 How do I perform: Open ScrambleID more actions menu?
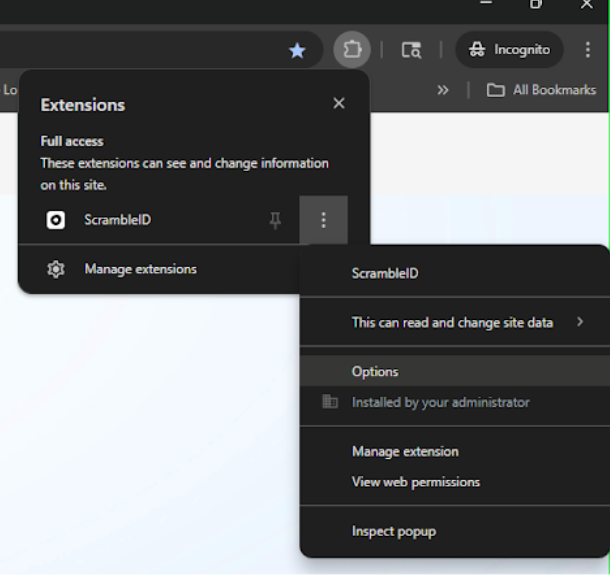[323, 220]
